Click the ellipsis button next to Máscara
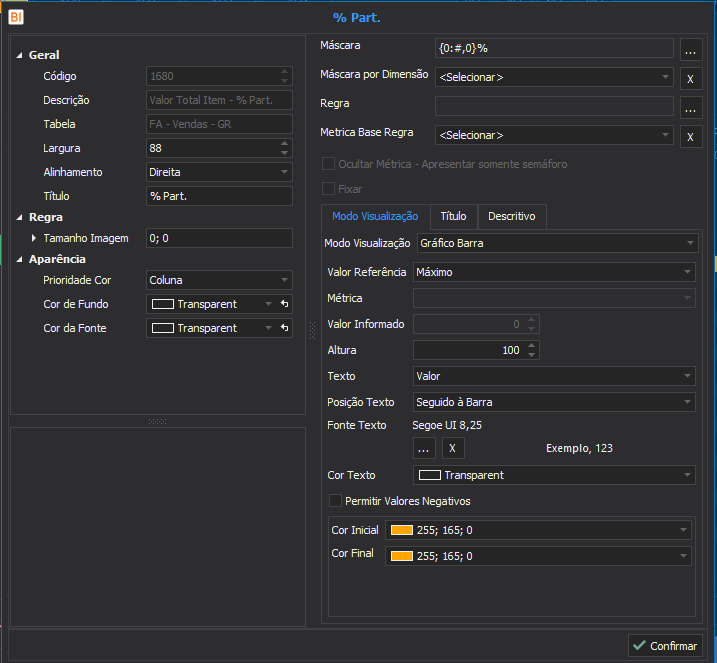This screenshot has height=663, width=717. tap(690, 48)
